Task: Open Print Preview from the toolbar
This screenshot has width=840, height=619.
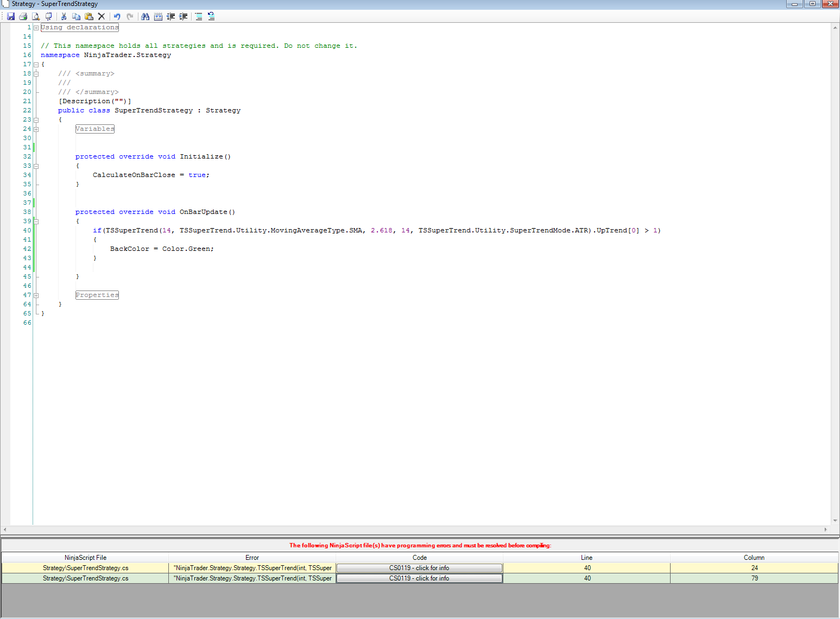Action: click(36, 16)
